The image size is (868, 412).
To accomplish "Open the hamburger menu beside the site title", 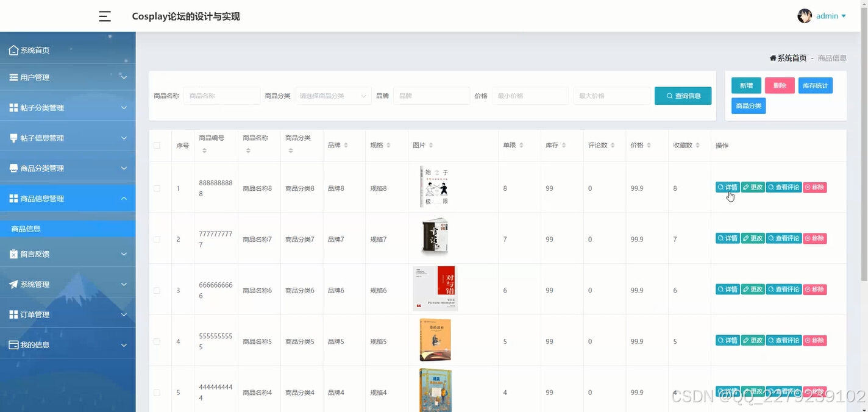I will tap(104, 16).
